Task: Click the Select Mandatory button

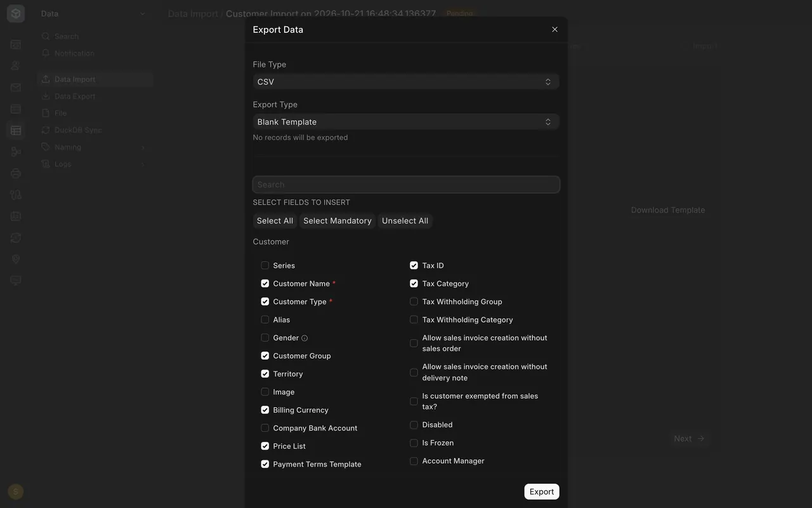Action: (337, 221)
